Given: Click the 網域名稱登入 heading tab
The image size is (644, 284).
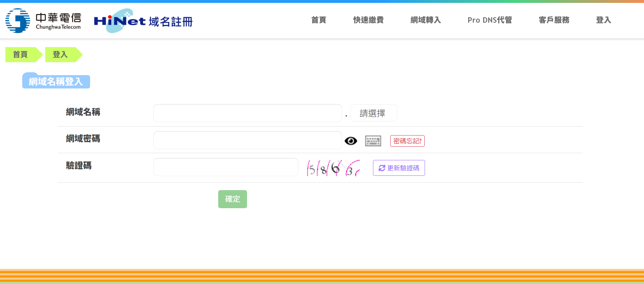Looking at the screenshot, I should click(56, 82).
